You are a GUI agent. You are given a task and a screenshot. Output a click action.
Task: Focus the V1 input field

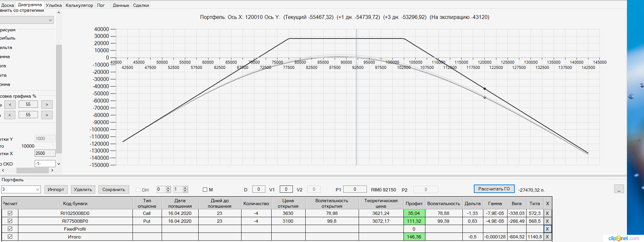[286, 189]
